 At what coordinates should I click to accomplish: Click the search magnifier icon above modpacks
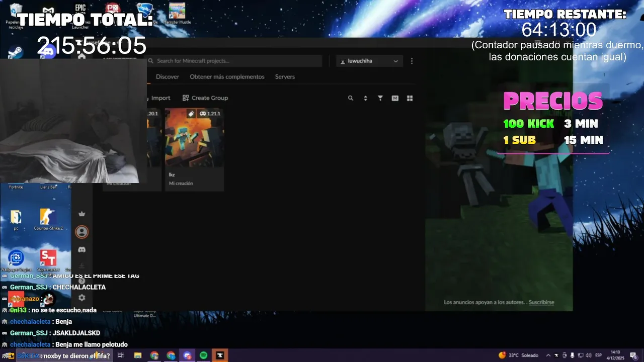point(351,98)
